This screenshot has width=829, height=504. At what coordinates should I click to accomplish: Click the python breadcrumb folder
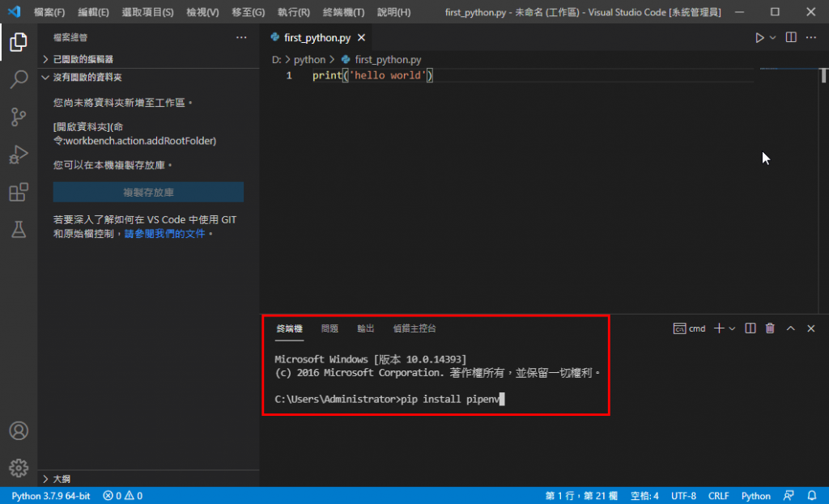tap(309, 60)
